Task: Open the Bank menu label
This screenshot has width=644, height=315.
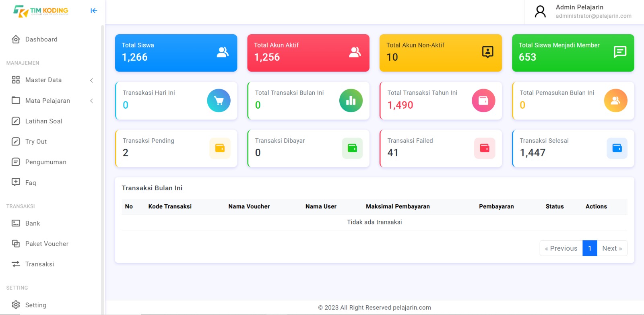Action: [x=33, y=223]
